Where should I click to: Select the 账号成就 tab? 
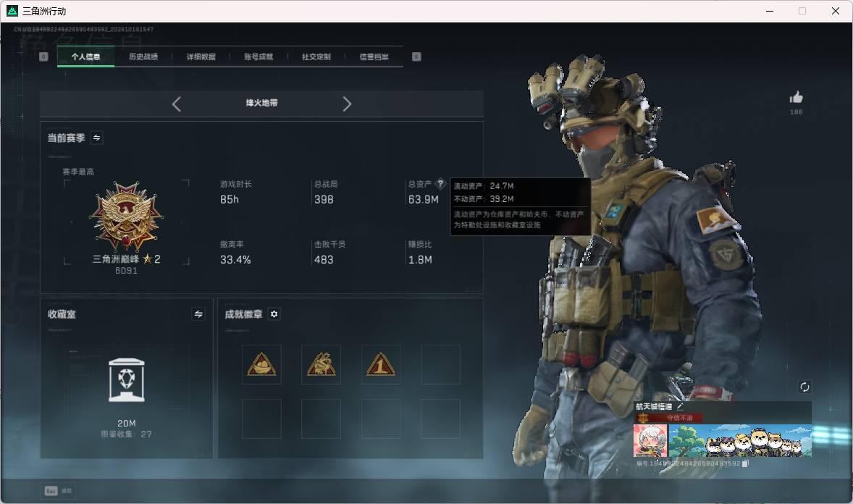[x=259, y=56]
